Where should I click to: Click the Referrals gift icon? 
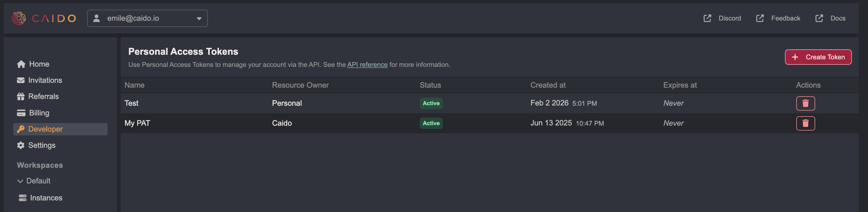(21, 96)
